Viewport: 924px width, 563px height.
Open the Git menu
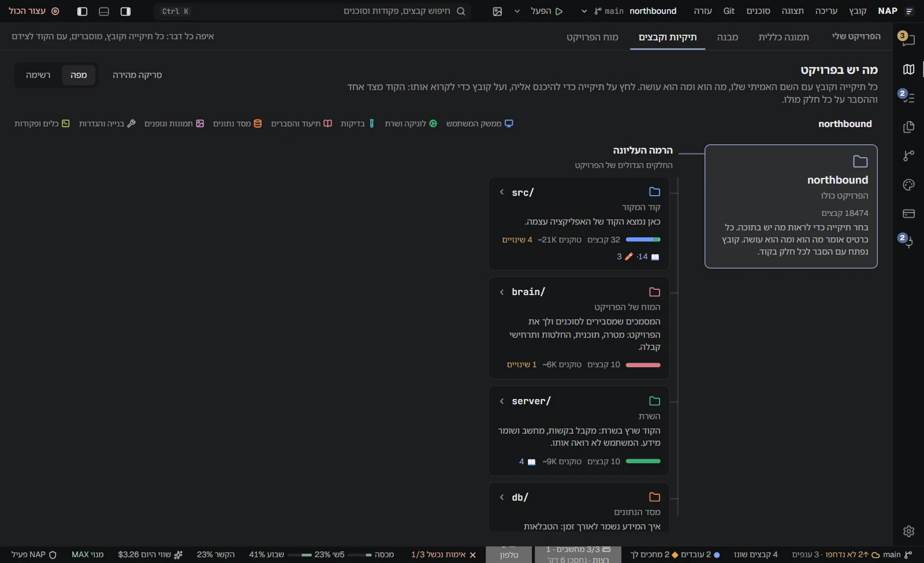(x=729, y=11)
